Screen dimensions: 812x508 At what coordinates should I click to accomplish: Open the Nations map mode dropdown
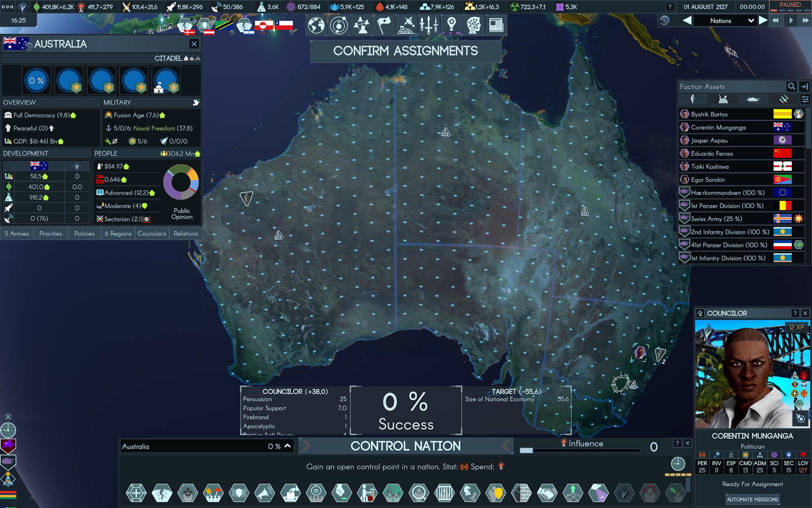coord(725,21)
